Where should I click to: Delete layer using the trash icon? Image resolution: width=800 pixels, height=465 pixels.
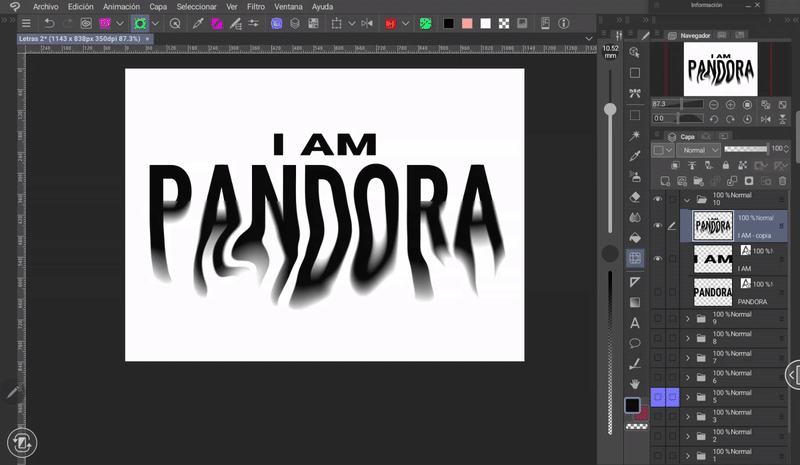(x=782, y=181)
